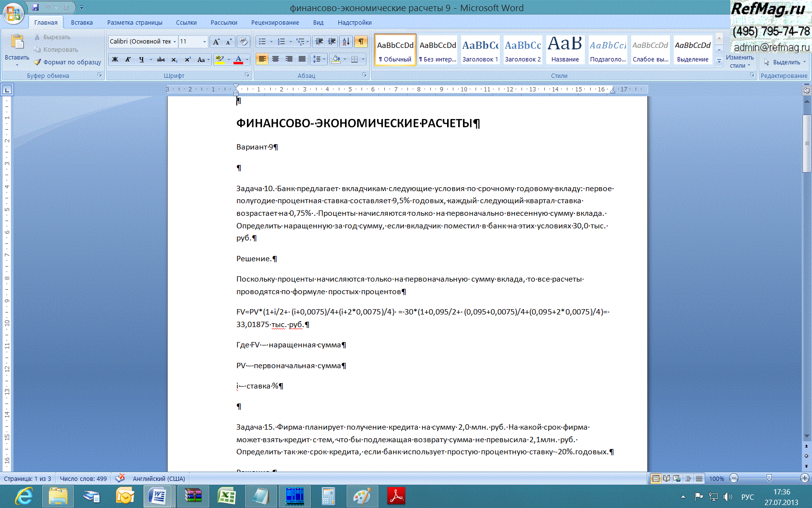Justify the paragraph text to both margins

[x=302, y=59]
